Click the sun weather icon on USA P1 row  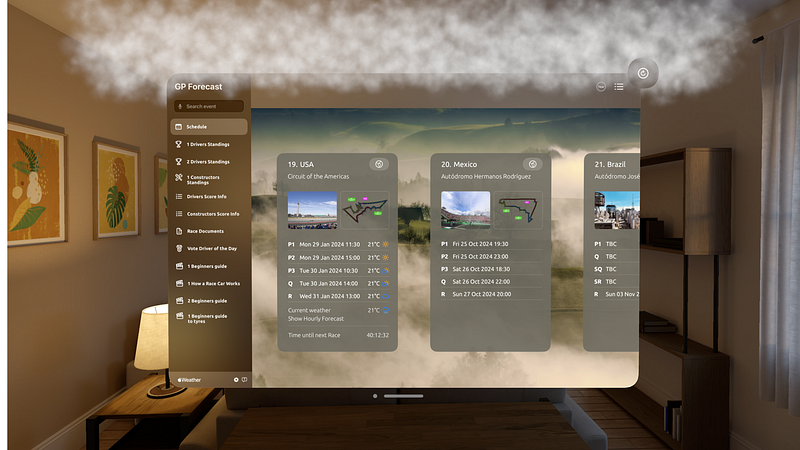(x=385, y=244)
